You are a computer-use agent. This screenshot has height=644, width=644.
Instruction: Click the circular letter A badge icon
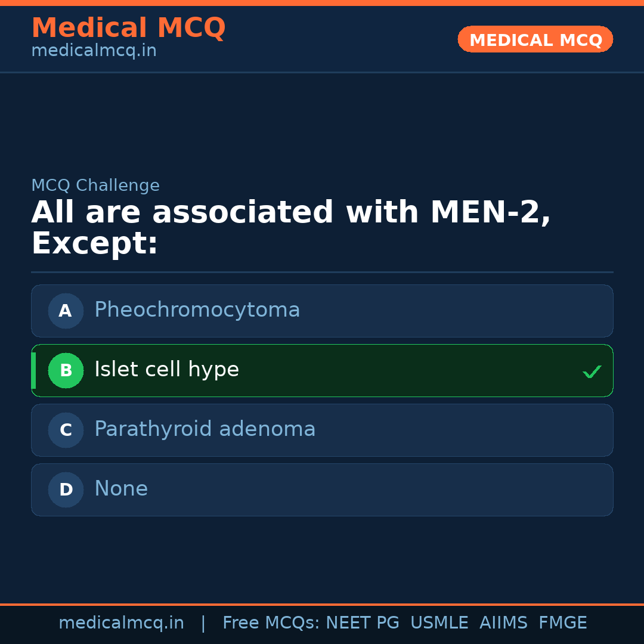[x=66, y=311]
